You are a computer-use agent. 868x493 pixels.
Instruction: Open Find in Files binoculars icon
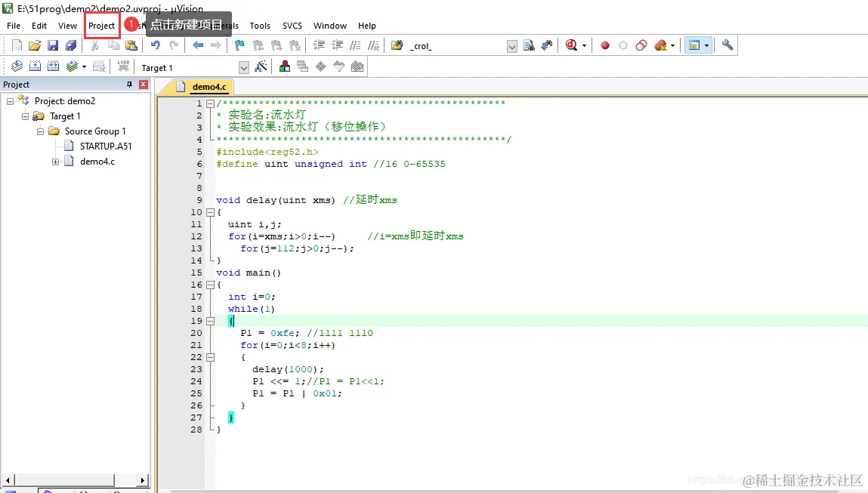tap(397, 45)
